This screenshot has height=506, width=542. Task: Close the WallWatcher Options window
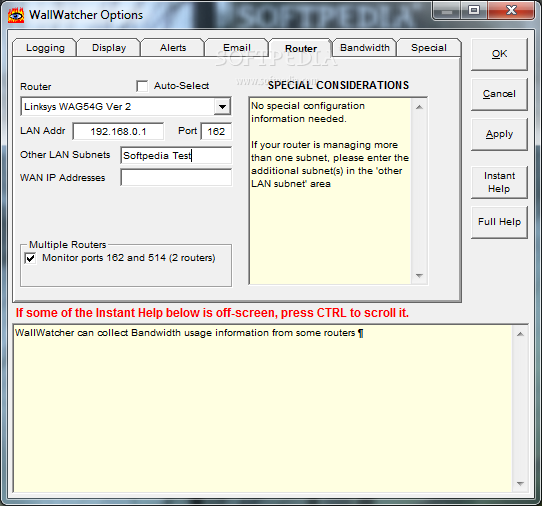click(511, 11)
